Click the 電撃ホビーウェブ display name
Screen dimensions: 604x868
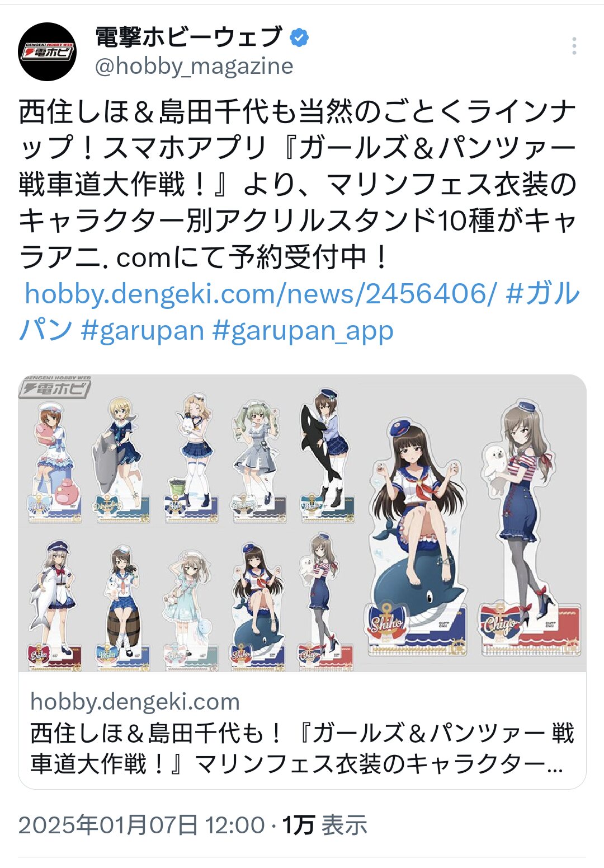[x=188, y=37]
